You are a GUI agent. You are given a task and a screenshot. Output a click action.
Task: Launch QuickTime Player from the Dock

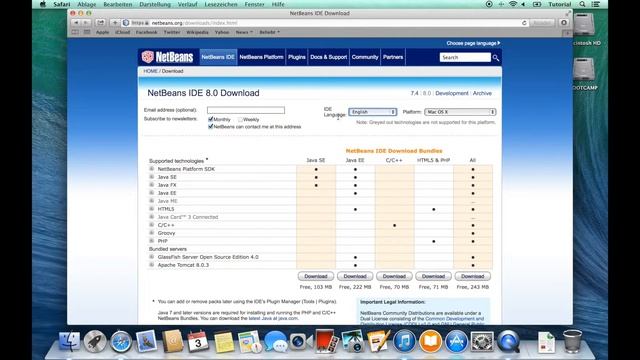pos(508,341)
